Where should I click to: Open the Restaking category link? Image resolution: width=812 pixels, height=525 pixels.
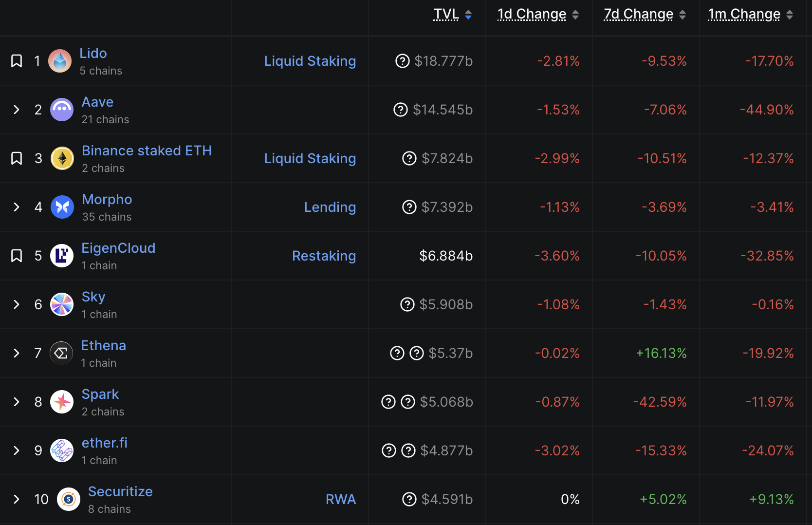tap(324, 256)
